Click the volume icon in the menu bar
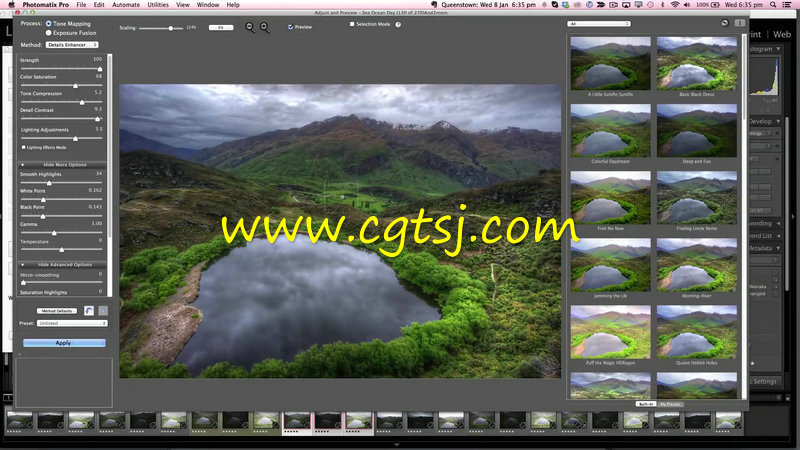Image resolution: width=800 pixels, height=450 pixels. (x=687, y=5)
